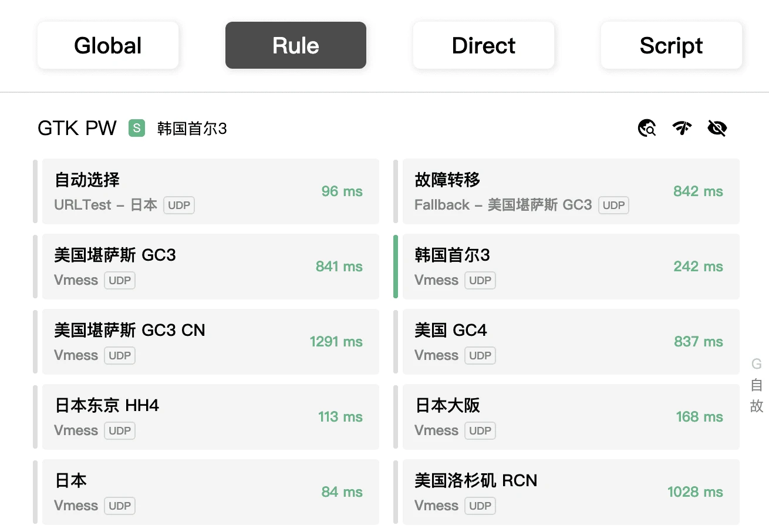Switch to Direct mode
769x532 pixels.
point(484,45)
